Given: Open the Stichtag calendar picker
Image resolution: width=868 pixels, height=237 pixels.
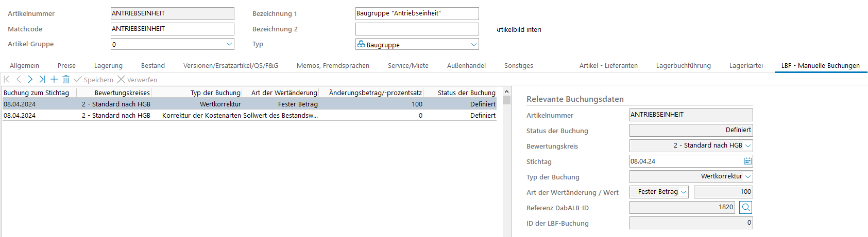Looking at the screenshot, I should click(747, 161).
